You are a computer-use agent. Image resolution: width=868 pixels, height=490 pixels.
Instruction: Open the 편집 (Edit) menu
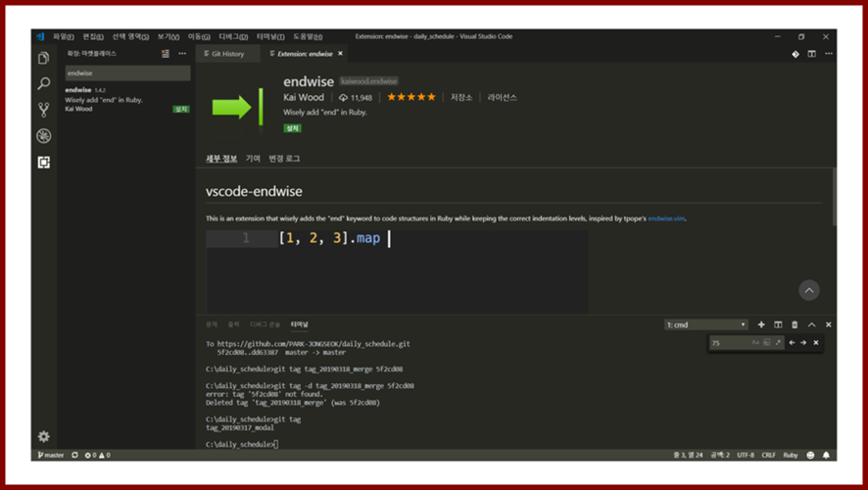point(93,36)
